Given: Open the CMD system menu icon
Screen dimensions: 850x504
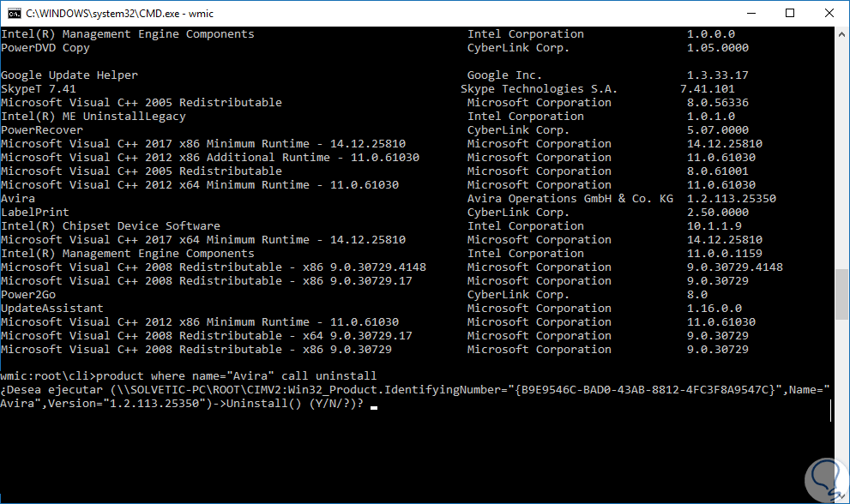Looking at the screenshot, I should pos(14,13).
